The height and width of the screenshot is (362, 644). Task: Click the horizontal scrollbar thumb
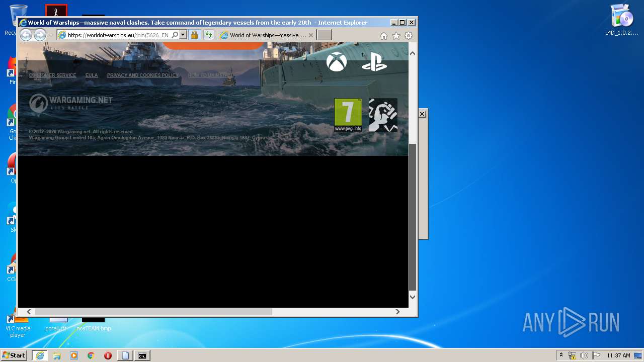[153, 312]
